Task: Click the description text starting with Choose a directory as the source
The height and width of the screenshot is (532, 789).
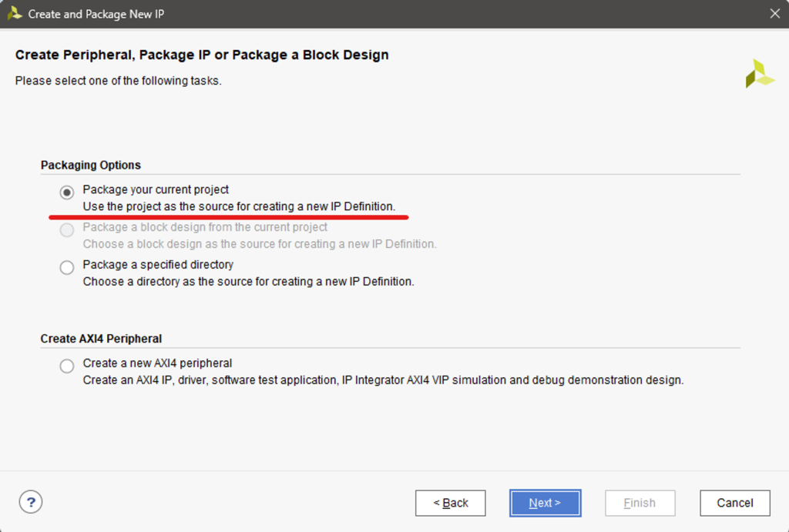Action: [248, 282]
